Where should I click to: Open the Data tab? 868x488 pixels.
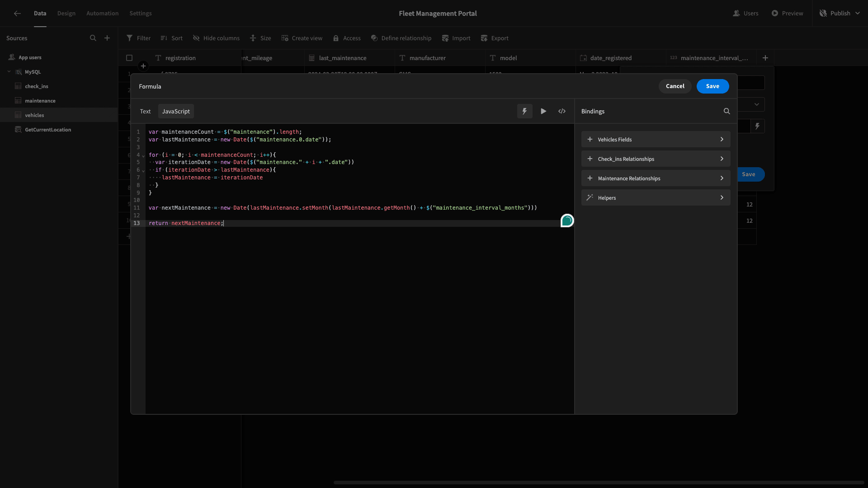point(40,14)
